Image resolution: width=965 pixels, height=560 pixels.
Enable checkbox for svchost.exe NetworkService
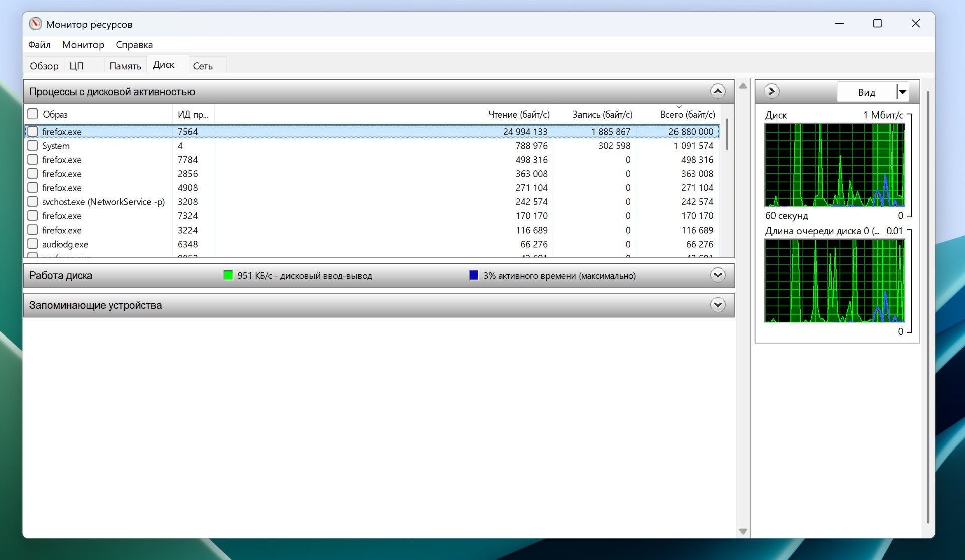click(x=33, y=202)
